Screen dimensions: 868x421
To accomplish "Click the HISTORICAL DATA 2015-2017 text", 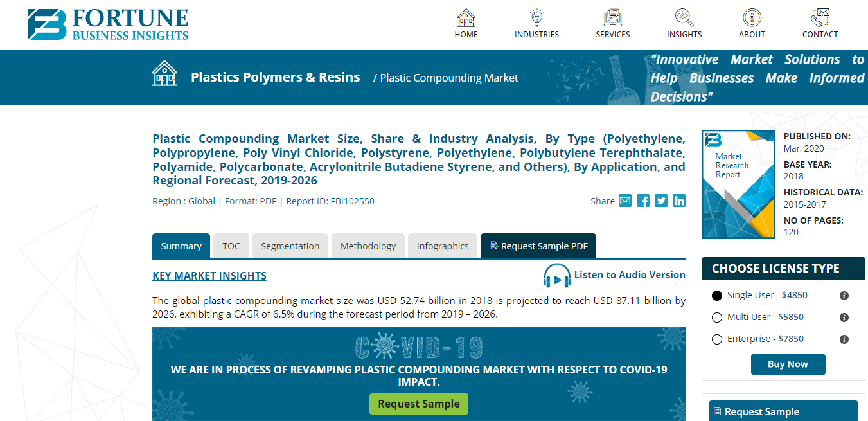I will pos(823,199).
